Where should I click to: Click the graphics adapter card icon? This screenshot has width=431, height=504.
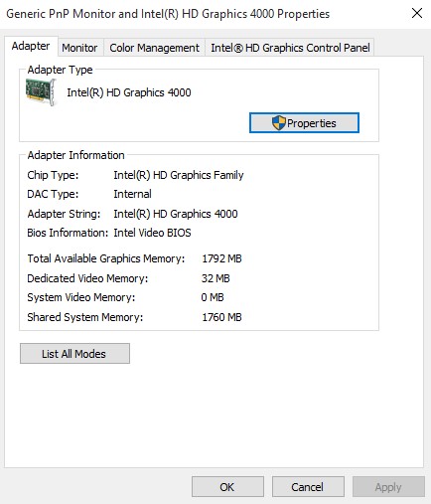tap(41, 92)
